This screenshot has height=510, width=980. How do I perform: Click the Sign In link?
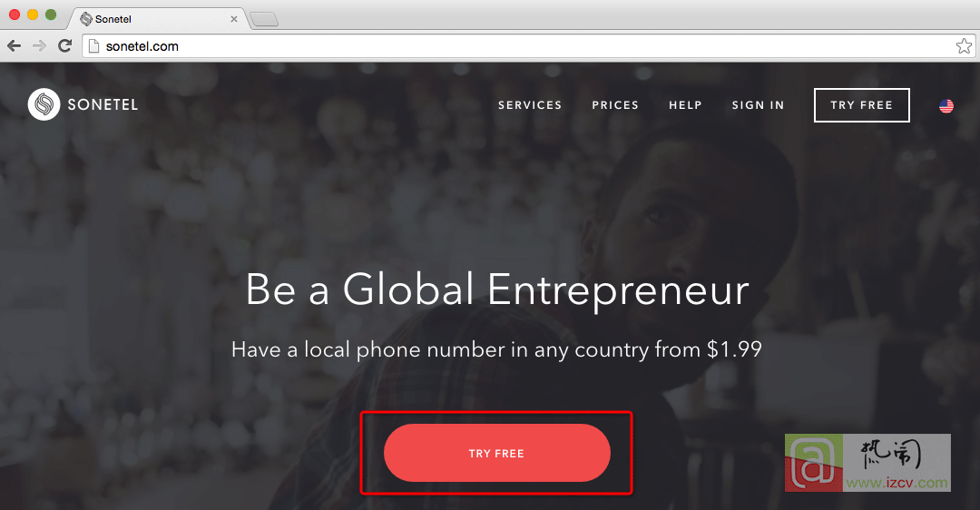758,105
